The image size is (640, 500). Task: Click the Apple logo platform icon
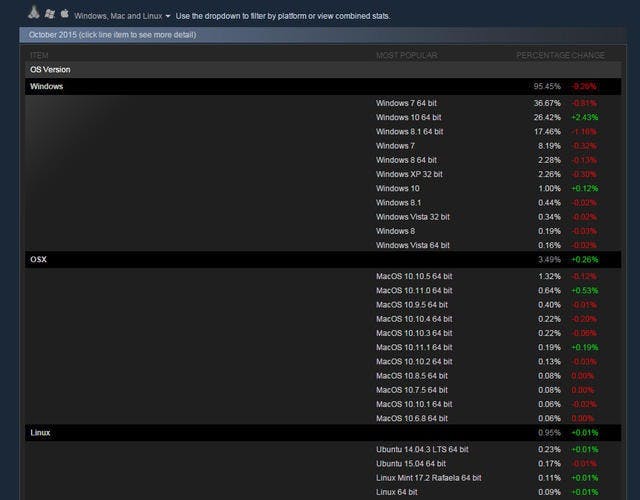[64, 14]
